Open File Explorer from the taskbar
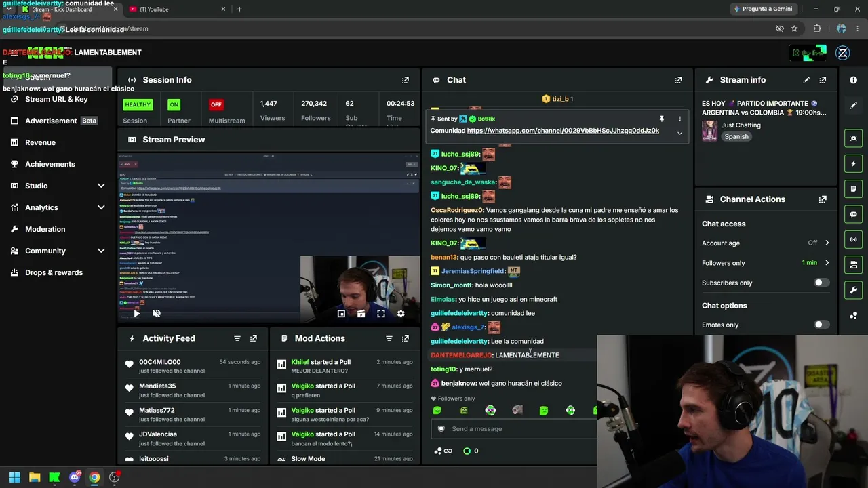This screenshot has width=868, height=488. tap(35, 477)
